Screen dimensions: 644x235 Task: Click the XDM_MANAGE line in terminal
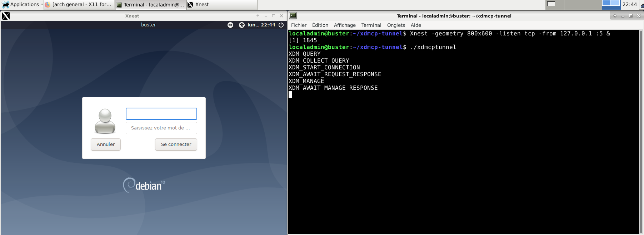pyautogui.click(x=306, y=81)
